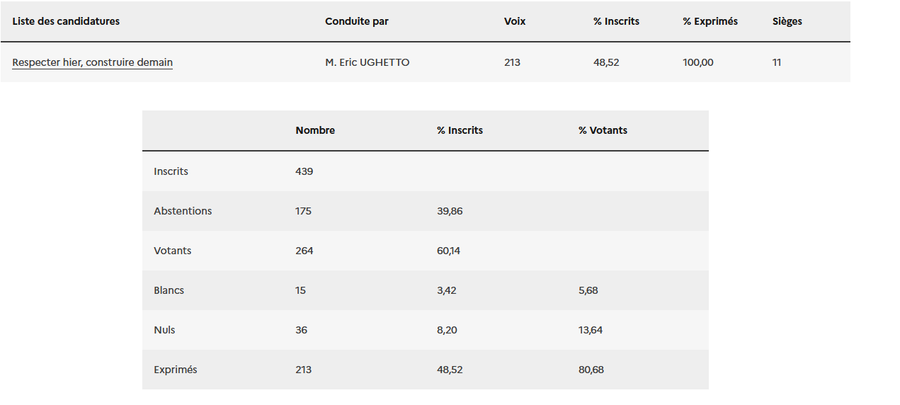Select the 'Sièges' column header
Screen dimensions: 900x405
[x=787, y=21]
